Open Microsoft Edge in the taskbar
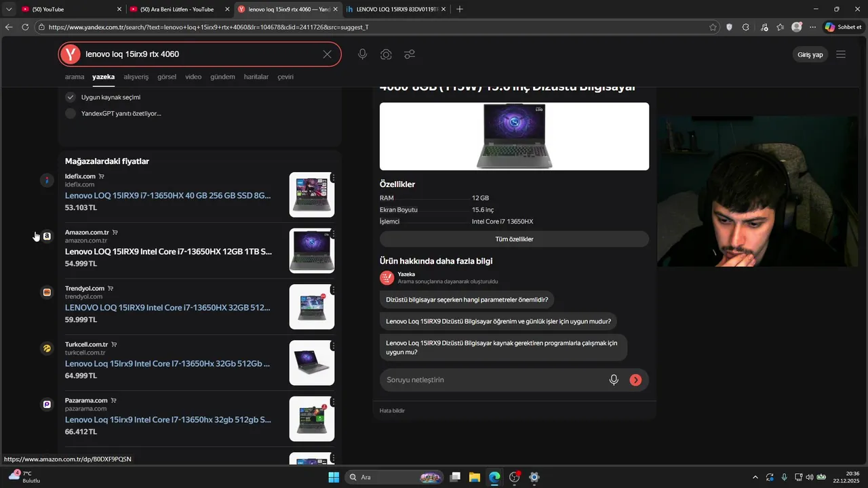 pos(494,477)
